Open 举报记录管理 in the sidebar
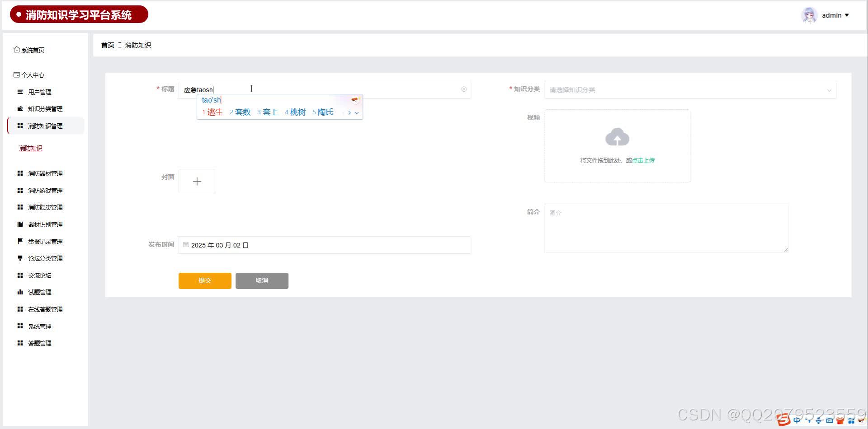Image resolution: width=868 pixels, height=429 pixels. [45, 242]
